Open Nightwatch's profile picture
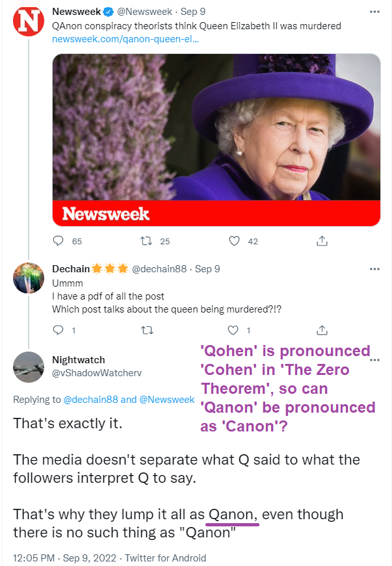Screen dimensions: 392x566 [x=29, y=367]
